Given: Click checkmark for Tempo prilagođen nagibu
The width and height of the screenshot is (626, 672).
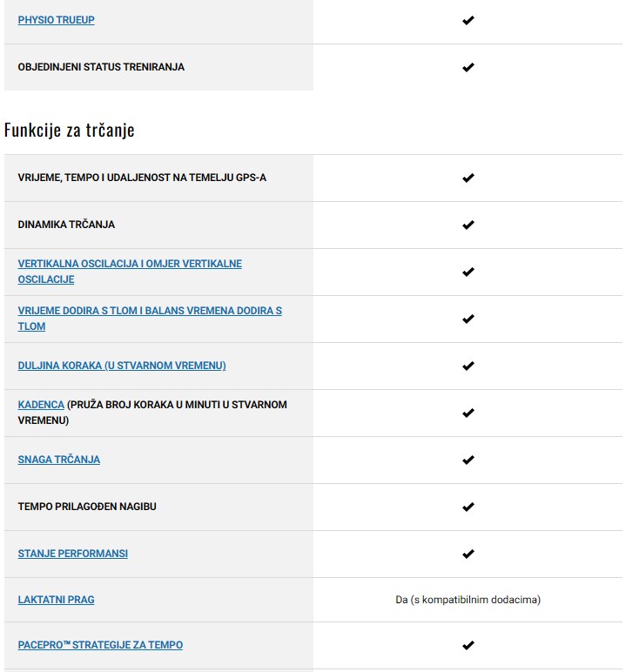Looking at the screenshot, I should pos(468,507).
